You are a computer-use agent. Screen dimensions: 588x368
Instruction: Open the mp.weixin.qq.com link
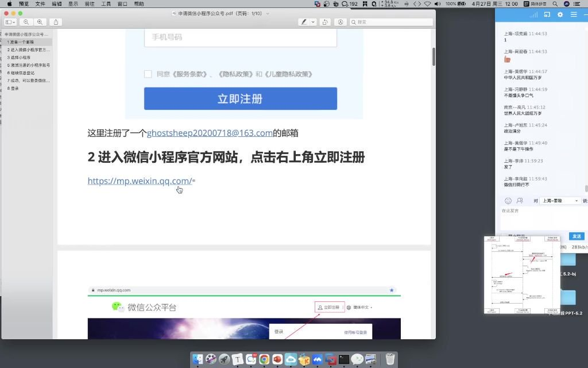click(x=140, y=181)
